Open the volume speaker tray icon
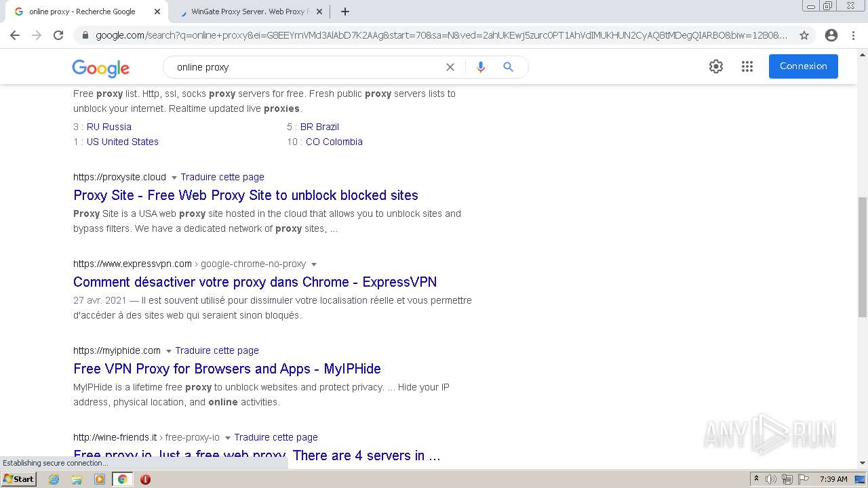 click(771, 479)
